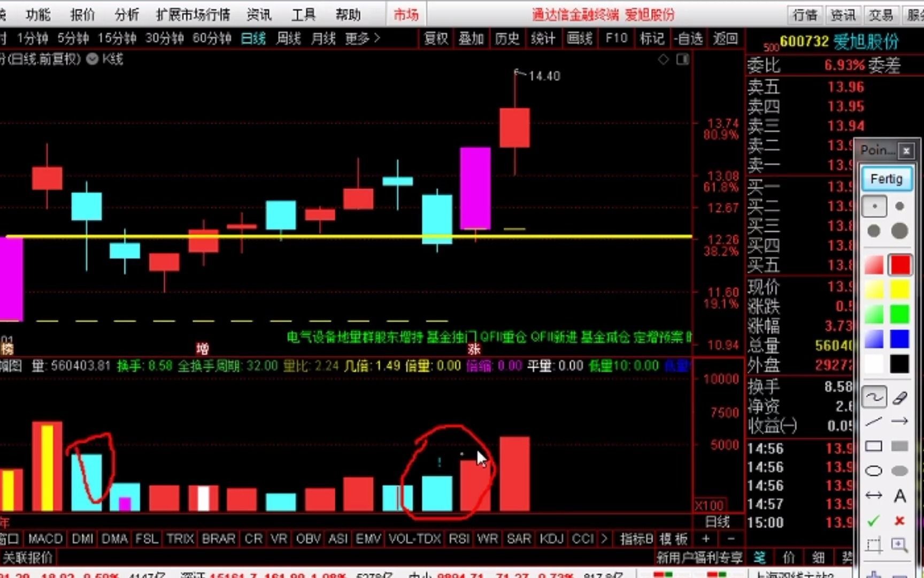The width and height of the screenshot is (924, 578).
Task: Switch to 月线 chart period
Action: point(324,39)
